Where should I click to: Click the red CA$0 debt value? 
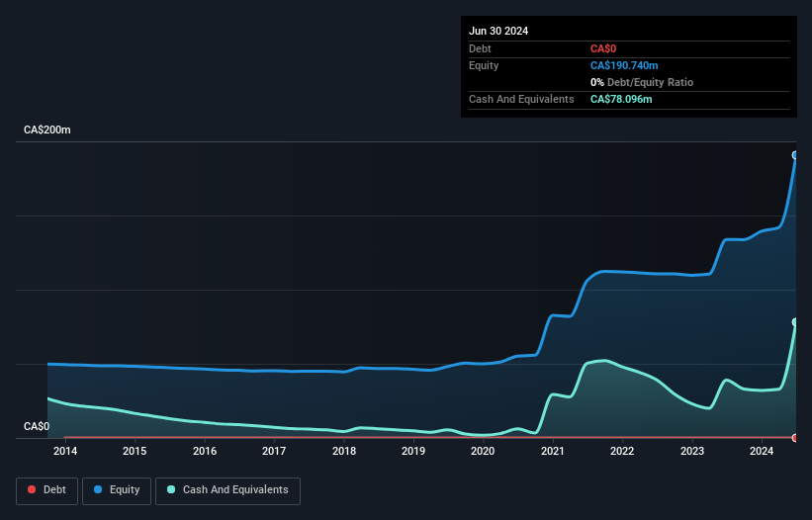(603, 48)
